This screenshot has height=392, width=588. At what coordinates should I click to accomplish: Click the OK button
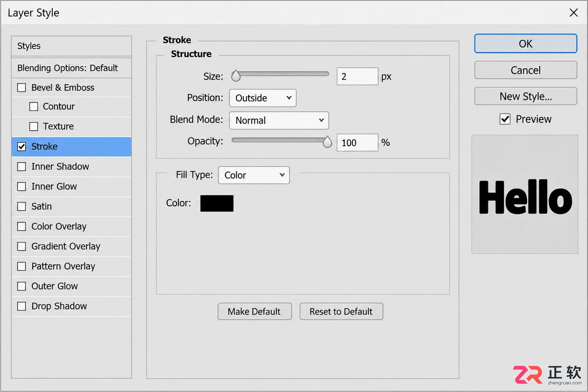(x=526, y=44)
